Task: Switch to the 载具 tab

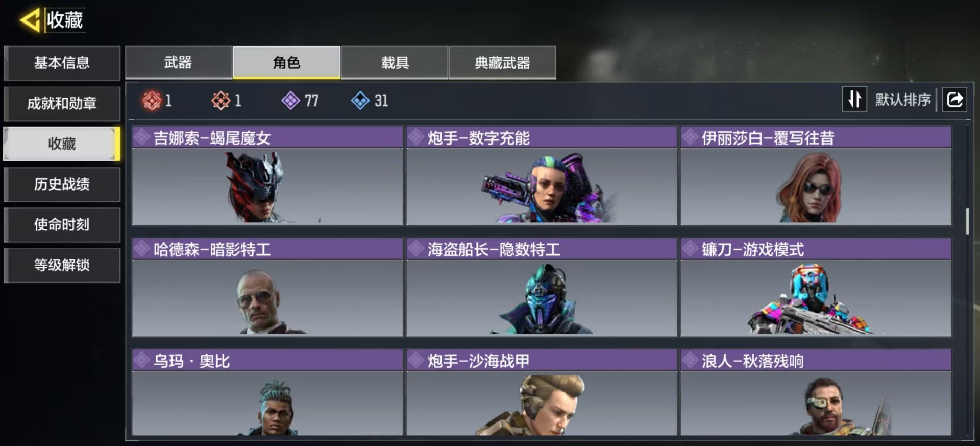Action: click(x=395, y=62)
